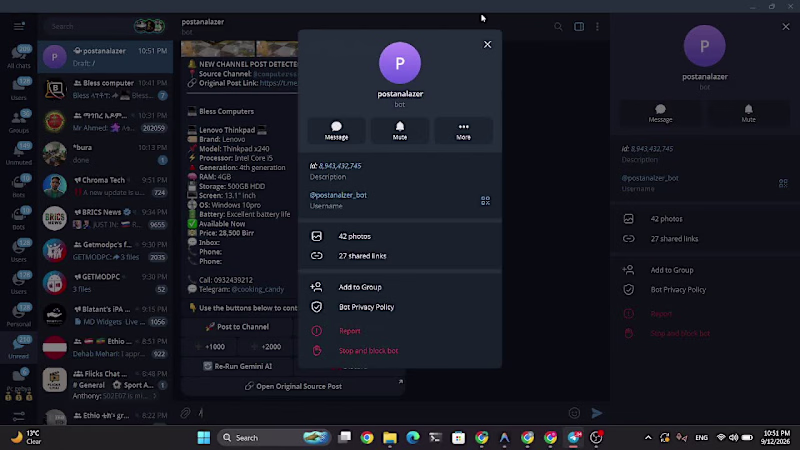Open Microsoft Store from taskbar

click(458, 438)
